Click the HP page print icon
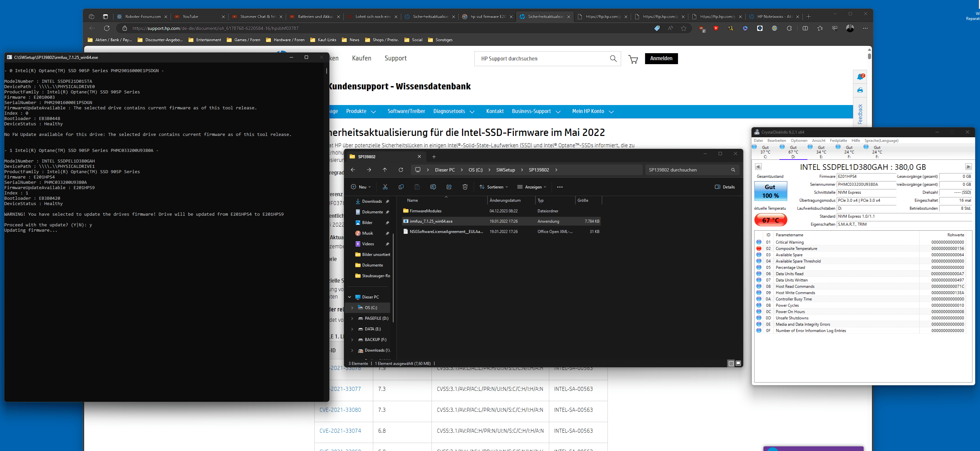The height and width of the screenshot is (451, 980). [860, 90]
